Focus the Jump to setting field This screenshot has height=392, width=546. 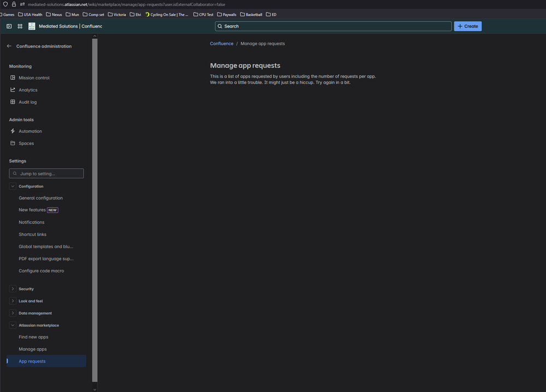(x=46, y=173)
